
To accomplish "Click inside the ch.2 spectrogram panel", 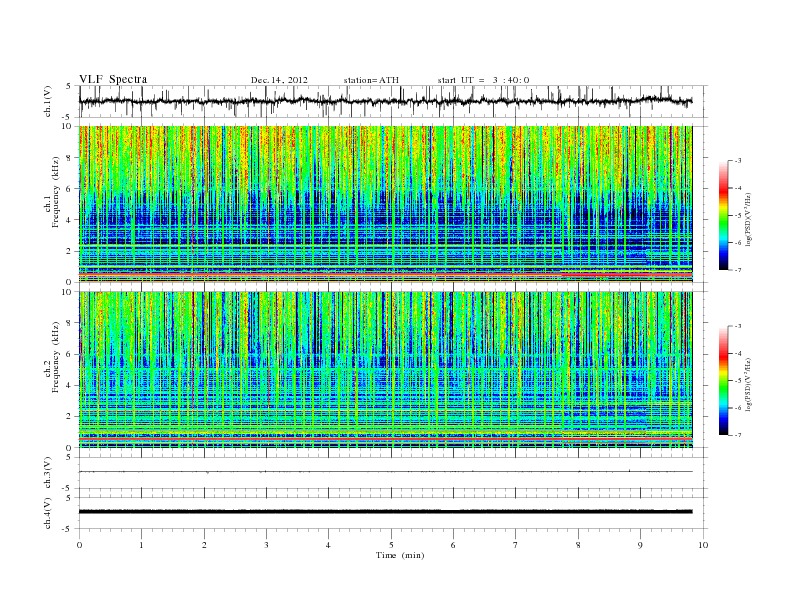I will point(385,370).
